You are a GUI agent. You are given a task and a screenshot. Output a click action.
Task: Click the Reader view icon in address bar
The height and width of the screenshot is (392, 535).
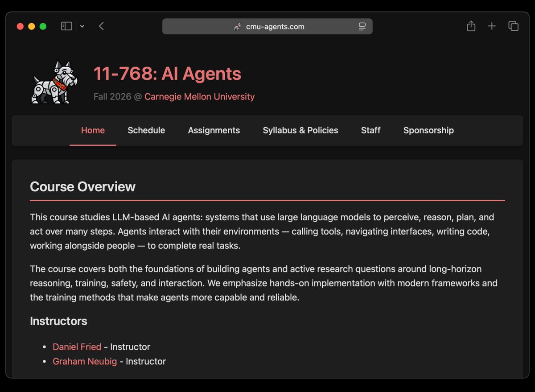[x=362, y=27]
